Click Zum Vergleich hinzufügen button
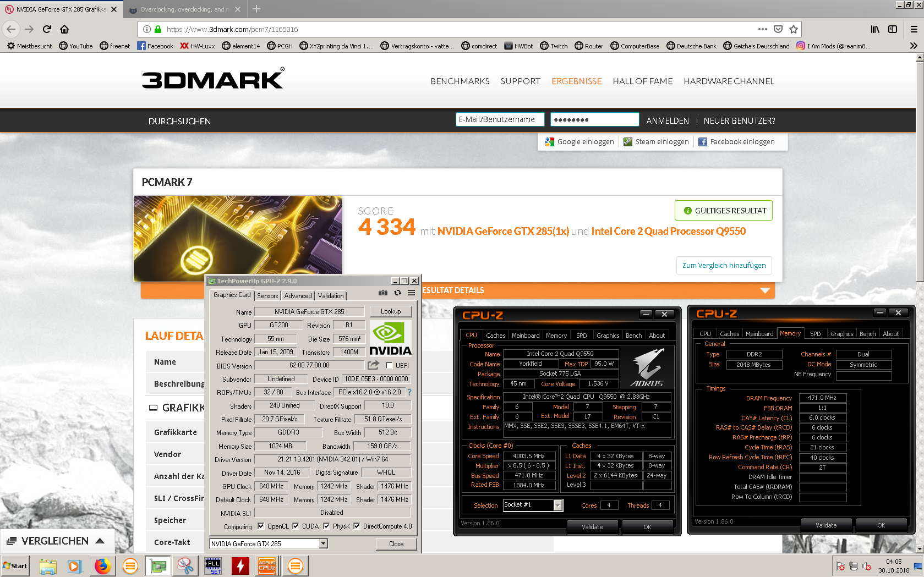This screenshot has height=577, width=924. coord(724,265)
